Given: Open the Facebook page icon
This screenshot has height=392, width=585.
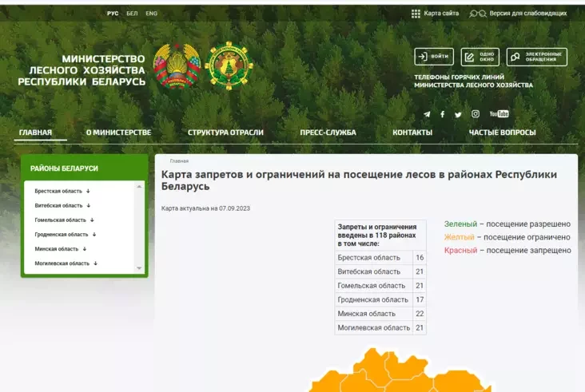Looking at the screenshot, I should (442, 114).
